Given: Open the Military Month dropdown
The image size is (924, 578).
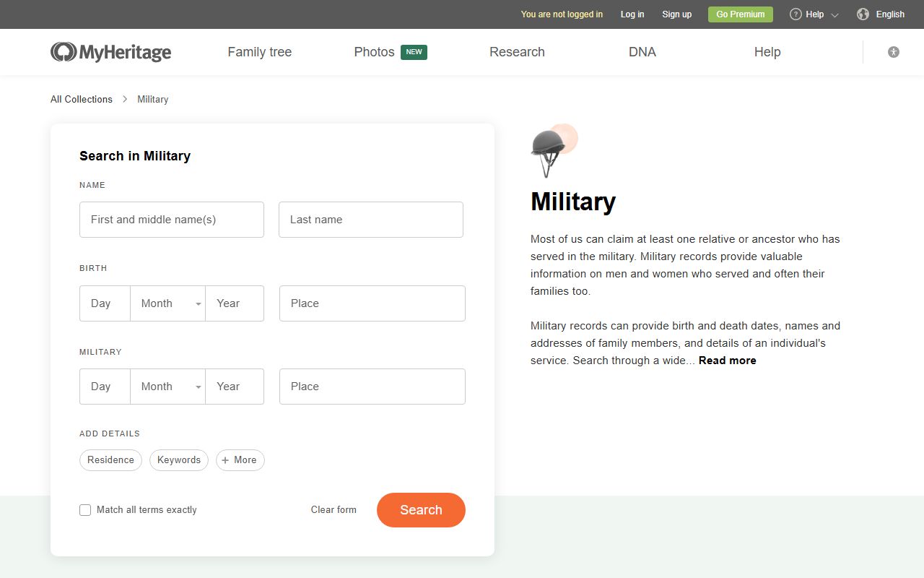Looking at the screenshot, I should pyautogui.click(x=167, y=387).
